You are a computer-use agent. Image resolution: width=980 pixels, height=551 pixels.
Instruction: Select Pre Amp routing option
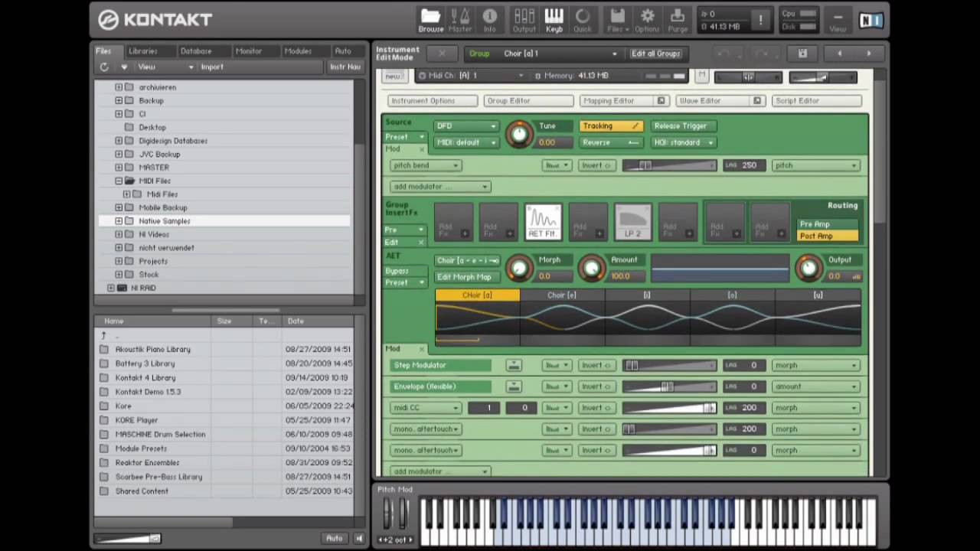pyautogui.click(x=827, y=224)
